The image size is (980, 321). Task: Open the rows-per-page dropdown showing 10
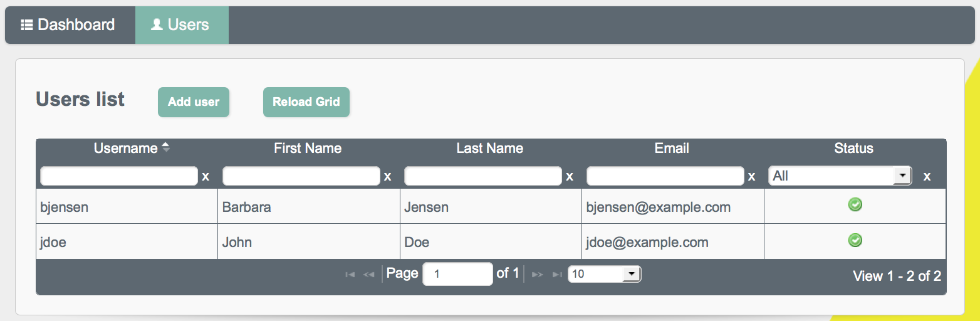pyautogui.click(x=604, y=274)
